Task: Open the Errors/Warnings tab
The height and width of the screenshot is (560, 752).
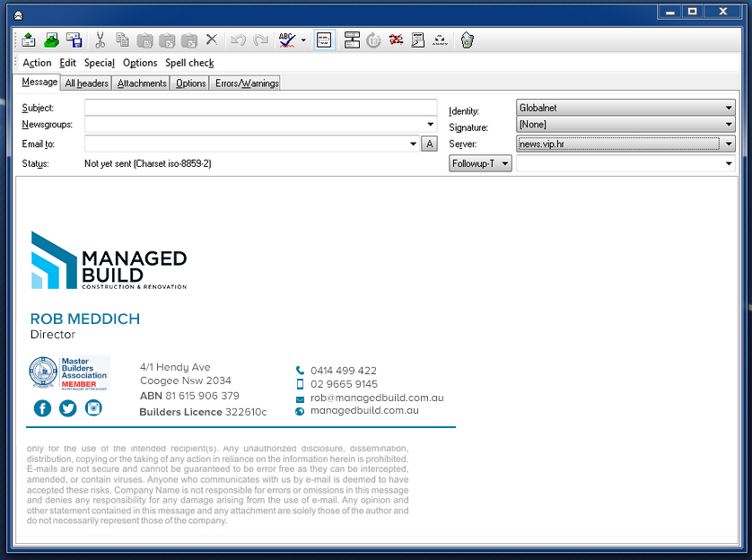Action: tap(247, 83)
